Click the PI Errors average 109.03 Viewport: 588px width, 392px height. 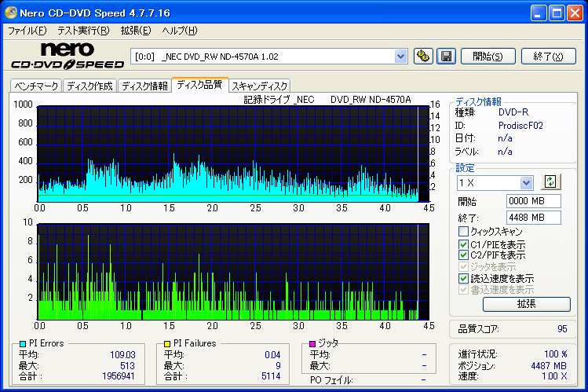(x=122, y=354)
